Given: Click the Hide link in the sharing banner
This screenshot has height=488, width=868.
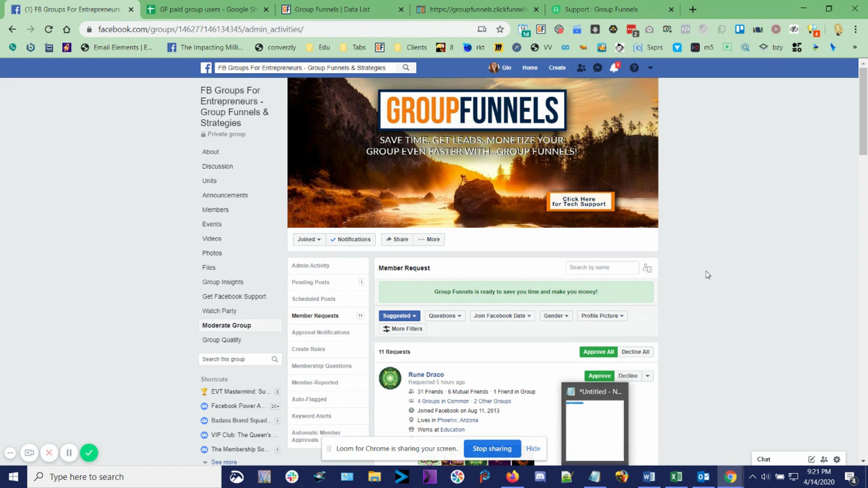Looking at the screenshot, I should click(533, 449).
